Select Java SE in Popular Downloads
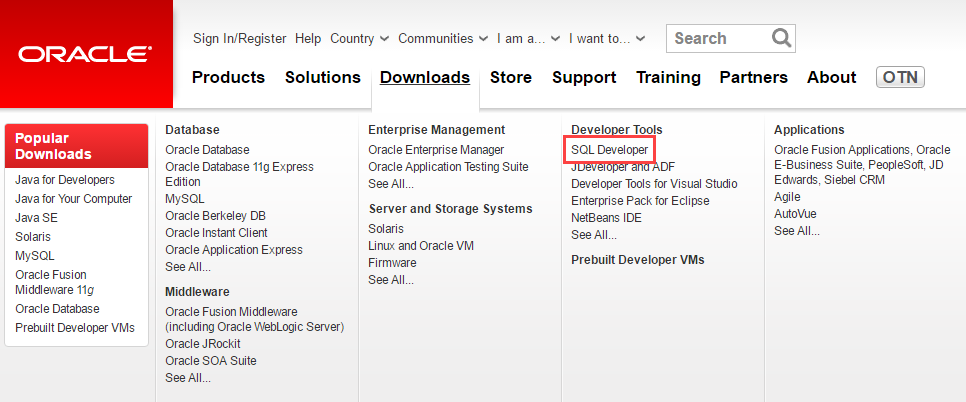966x402 pixels. 36,218
